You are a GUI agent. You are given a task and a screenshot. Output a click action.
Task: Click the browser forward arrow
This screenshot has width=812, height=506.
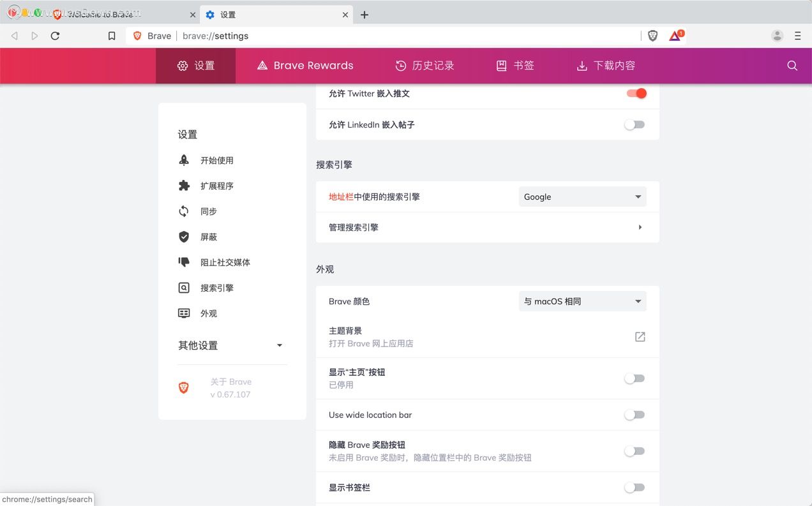(34, 36)
